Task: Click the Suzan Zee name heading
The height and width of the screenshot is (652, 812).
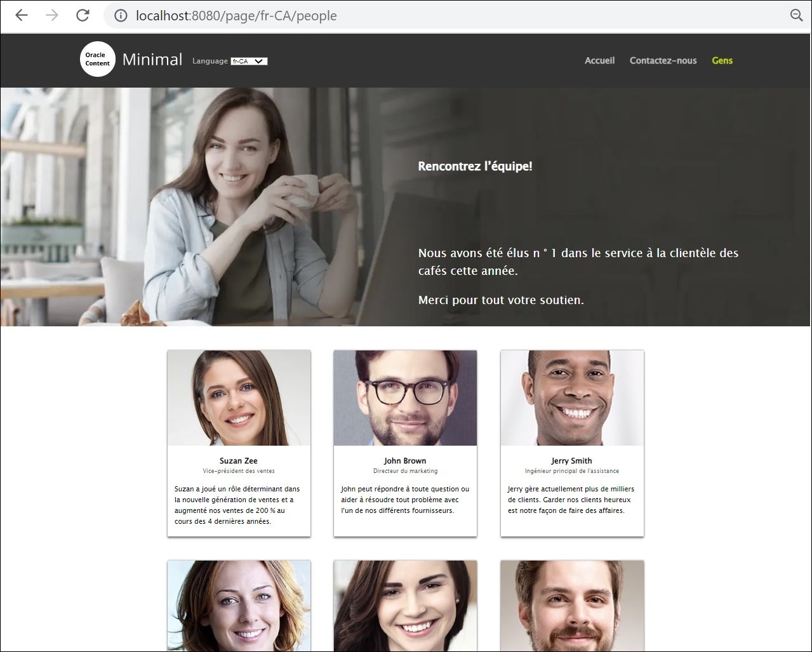Action: 239,461
